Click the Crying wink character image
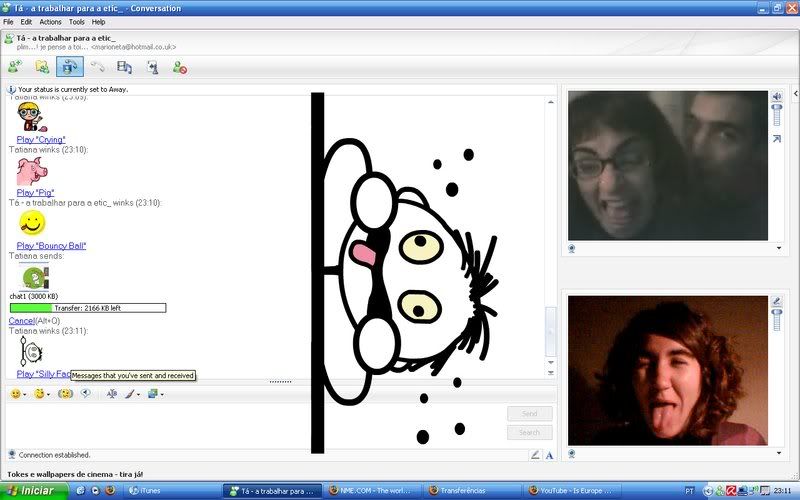The image size is (800, 500). (x=30, y=117)
